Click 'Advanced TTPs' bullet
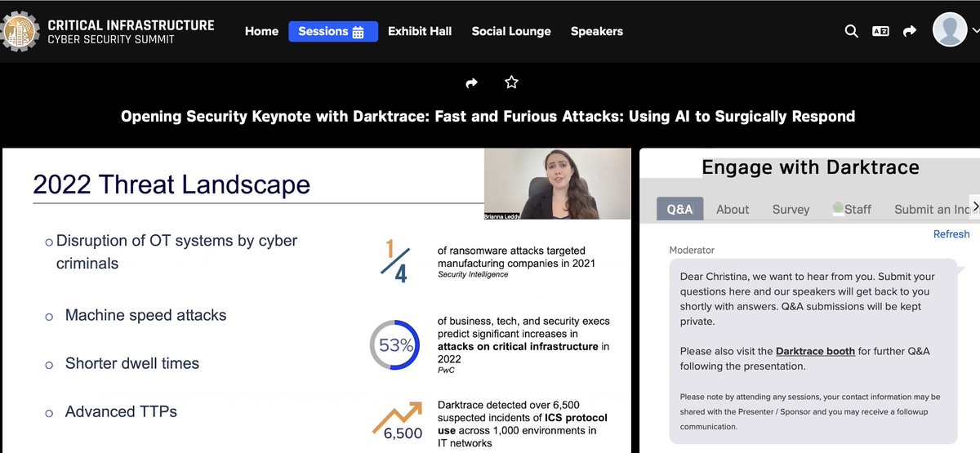Image resolution: width=980 pixels, height=453 pixels. click(x=121, y=411)
